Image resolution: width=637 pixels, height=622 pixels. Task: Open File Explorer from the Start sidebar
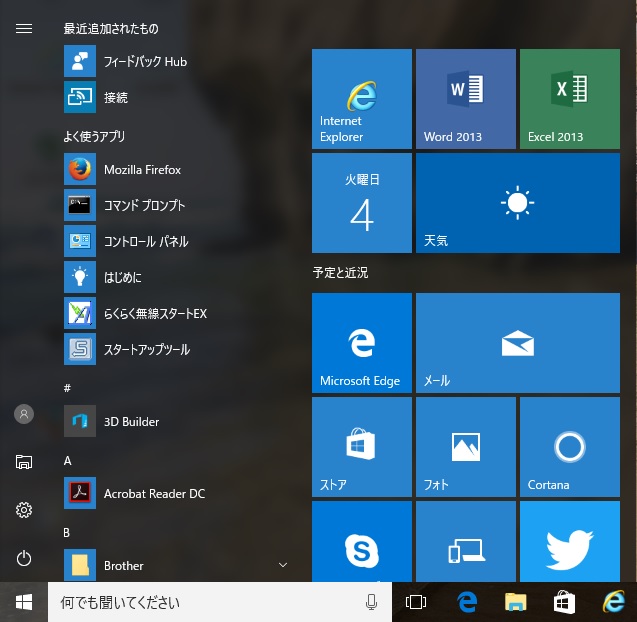click(x=24, y=462)
